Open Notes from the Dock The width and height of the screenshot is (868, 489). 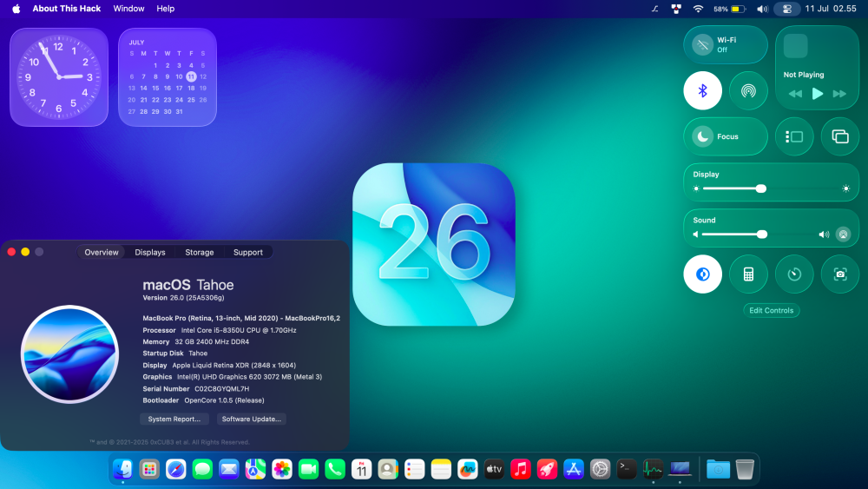pos(441,469)
